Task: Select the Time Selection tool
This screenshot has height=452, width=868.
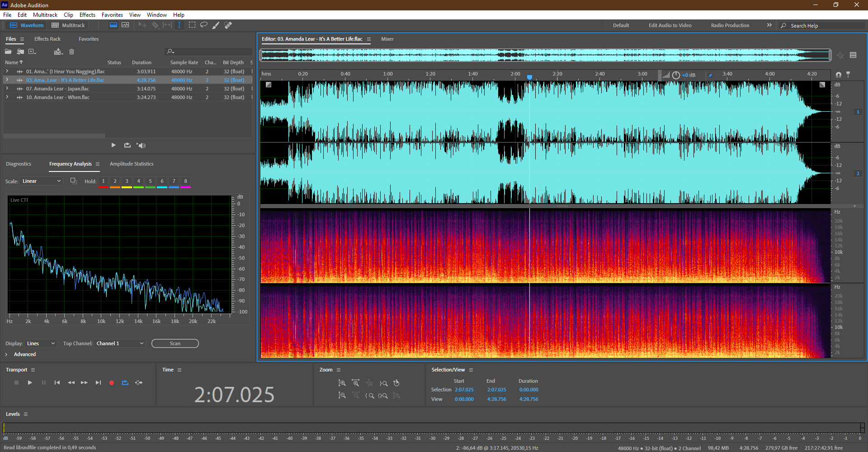Action: point(179,25)
